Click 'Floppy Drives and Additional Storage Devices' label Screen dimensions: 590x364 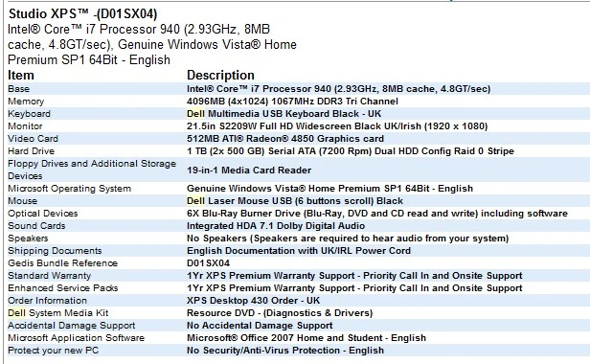pos(92,170)
